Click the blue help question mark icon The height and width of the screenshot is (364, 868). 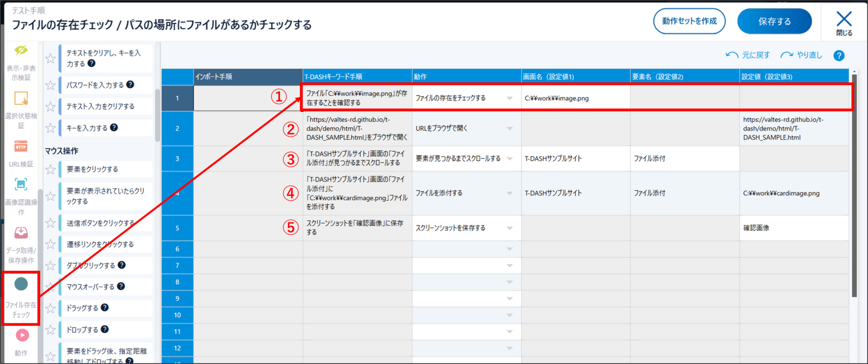[x=839, y=56]
